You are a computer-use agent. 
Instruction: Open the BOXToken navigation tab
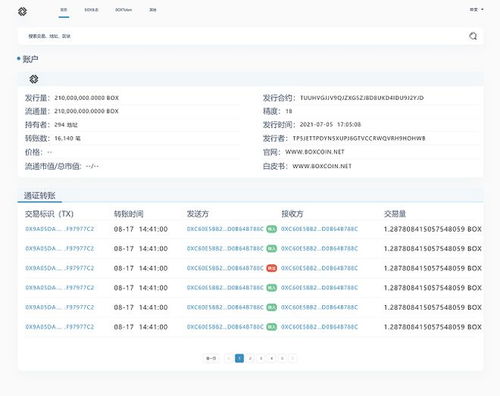pos(123,10)
